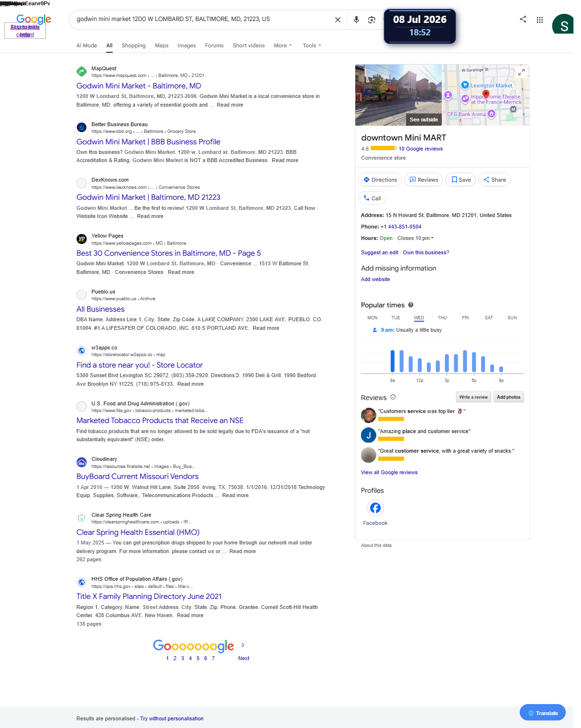
Task: Click Suggest an edit link
Action: coord(379,252)
